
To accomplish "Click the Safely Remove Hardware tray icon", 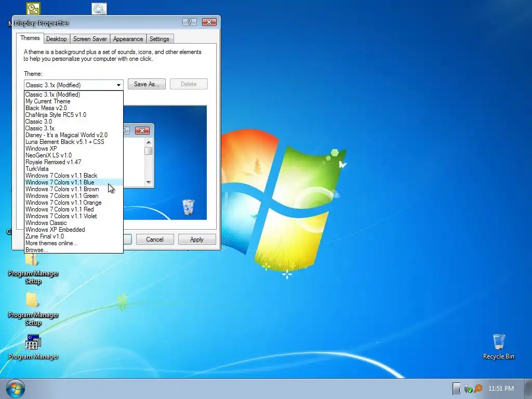I will coord(468,389).
